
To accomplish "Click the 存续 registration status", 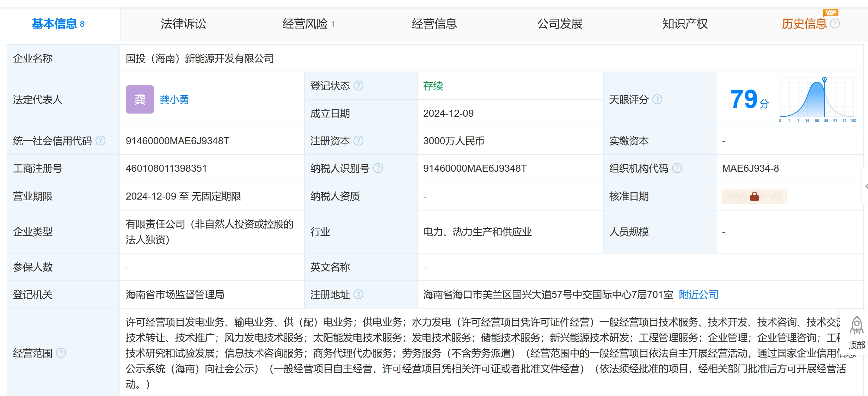I will coord(433,86).
